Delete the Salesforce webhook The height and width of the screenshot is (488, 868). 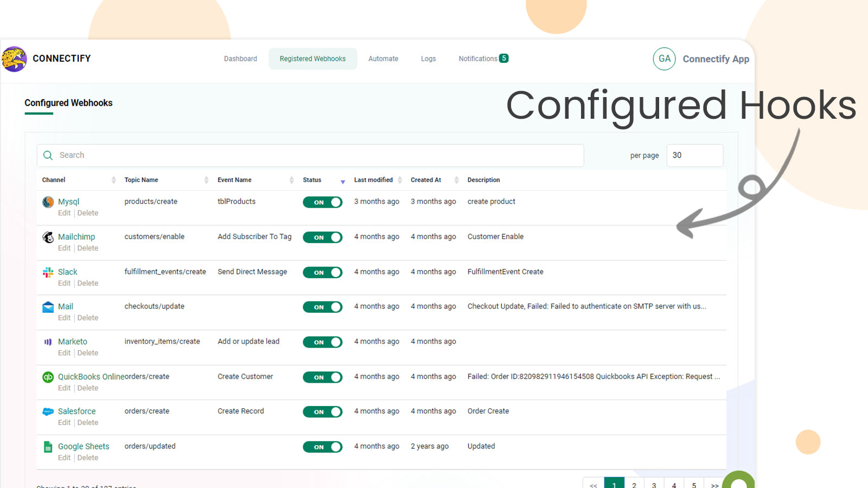tap(88, 422)
